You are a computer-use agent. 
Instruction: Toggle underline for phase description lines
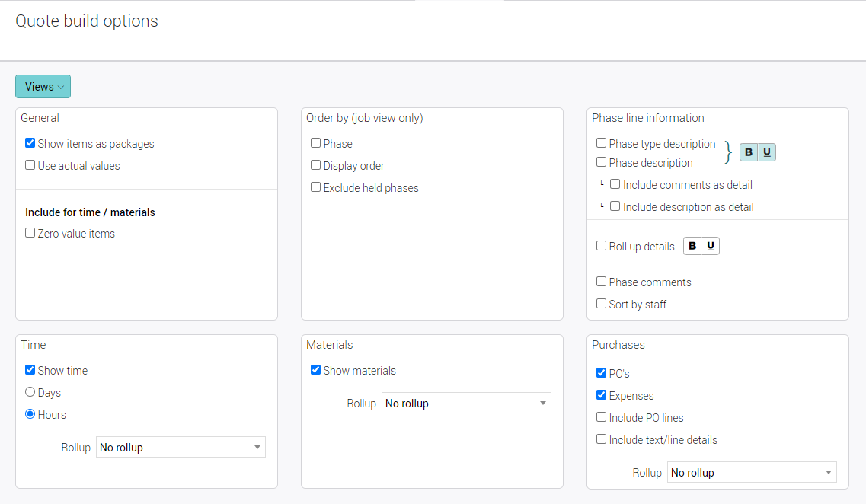tap(766, 152)
